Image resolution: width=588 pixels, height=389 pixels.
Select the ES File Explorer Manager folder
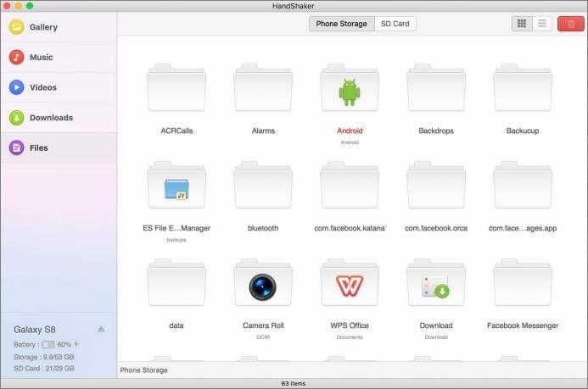176,186
